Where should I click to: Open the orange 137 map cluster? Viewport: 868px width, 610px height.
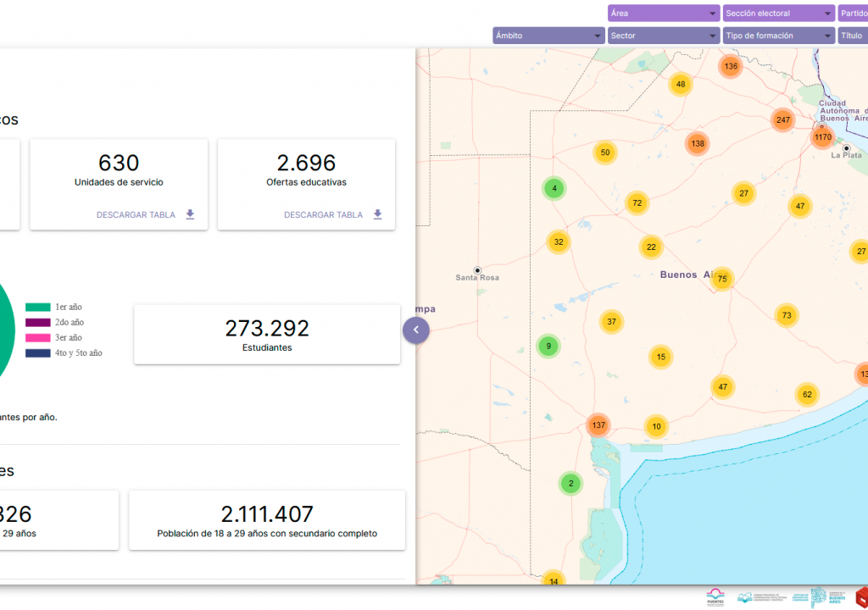pyautogui.click(x=599, y=425)
